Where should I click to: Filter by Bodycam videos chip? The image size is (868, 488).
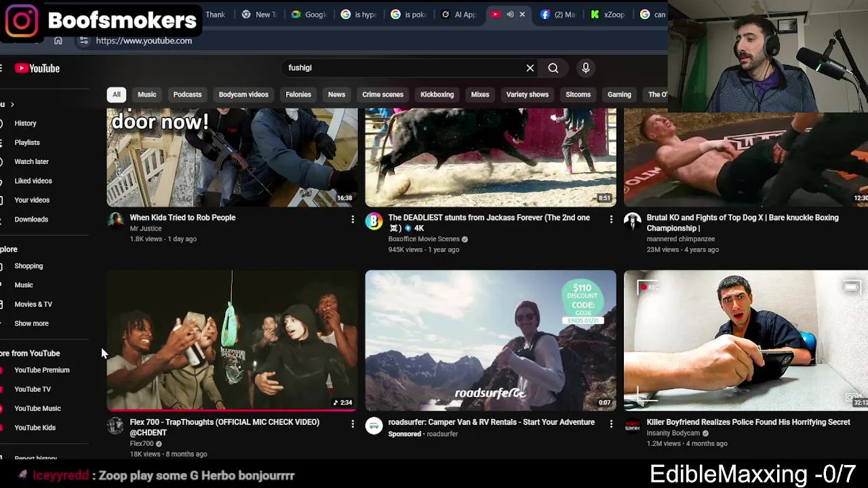[243, 95]
